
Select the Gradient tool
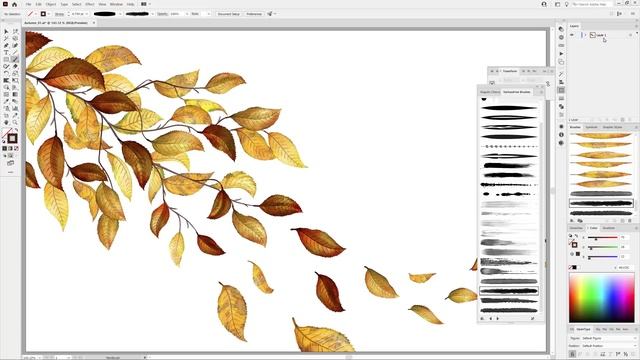[15, 94]
